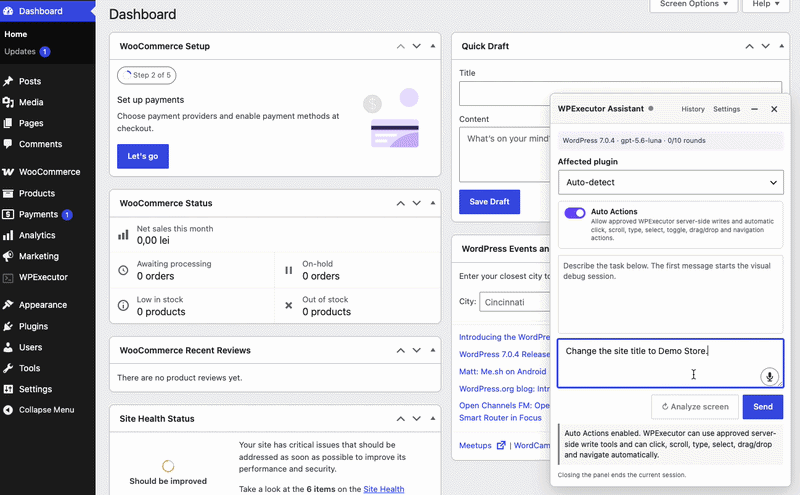Click the Marketing megaphone icon

[x=8, y=256]
